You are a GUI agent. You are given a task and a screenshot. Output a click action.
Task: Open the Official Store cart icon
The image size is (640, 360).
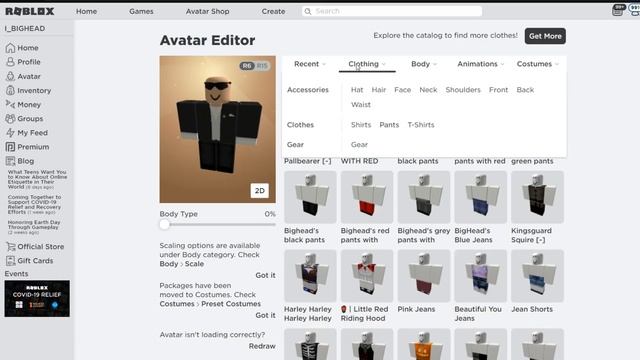pos(10,247)
